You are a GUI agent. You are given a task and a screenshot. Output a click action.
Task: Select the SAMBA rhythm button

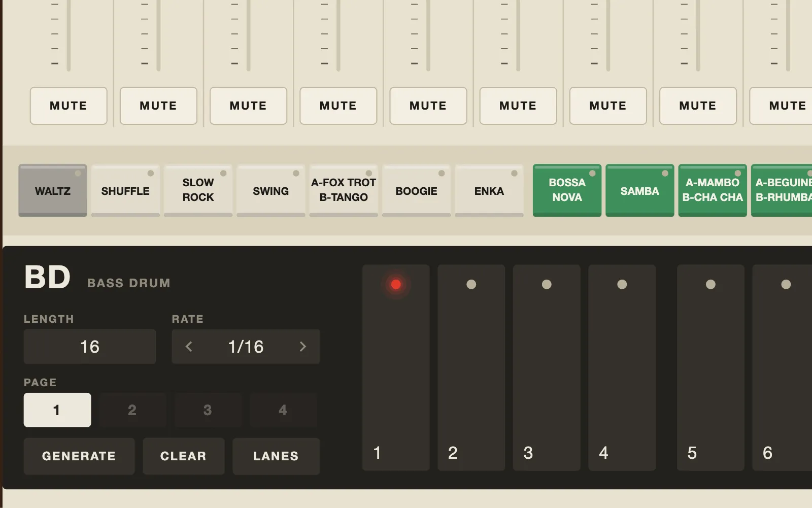pyautogui.click(x=639, y=191)
